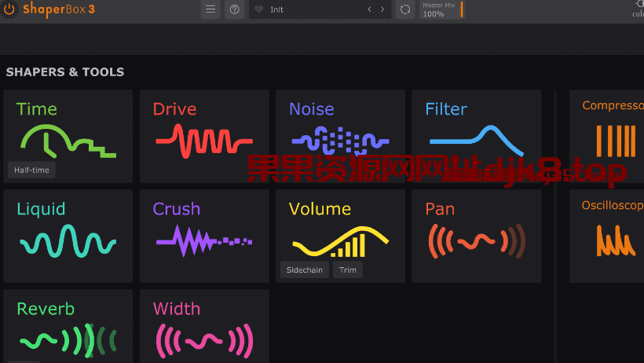Image resolution: width=644 pixels, height=363 pixels.
Task: Open the help question mark icon
Action: click(x=235, y=9)
